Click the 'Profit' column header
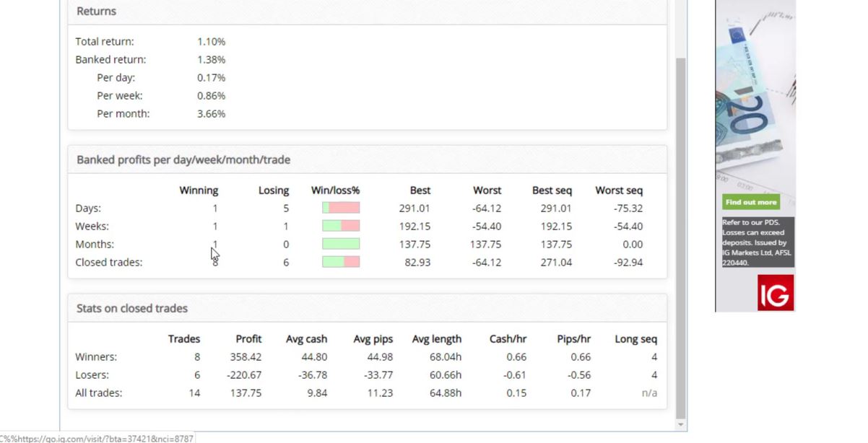868x443 pixels. coord(248,338)
